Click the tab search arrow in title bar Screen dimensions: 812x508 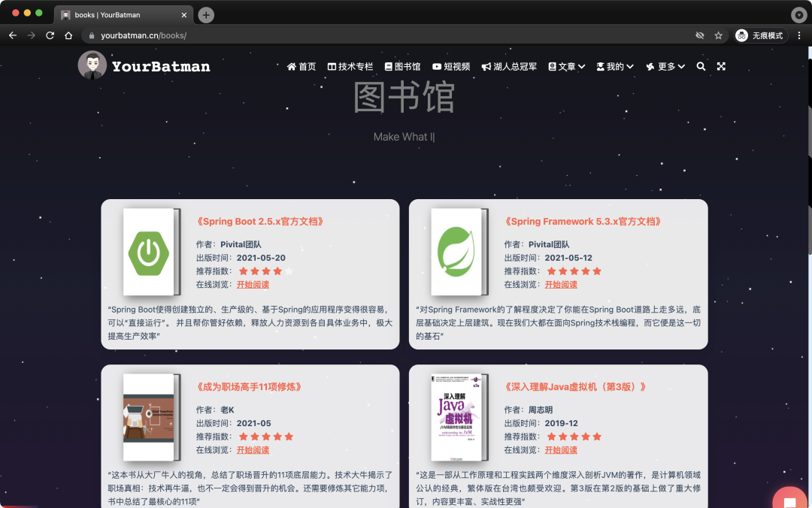798,15
